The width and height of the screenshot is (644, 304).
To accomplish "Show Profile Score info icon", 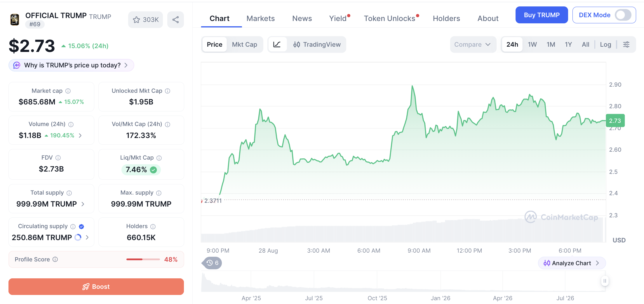I will click(55, 259).
